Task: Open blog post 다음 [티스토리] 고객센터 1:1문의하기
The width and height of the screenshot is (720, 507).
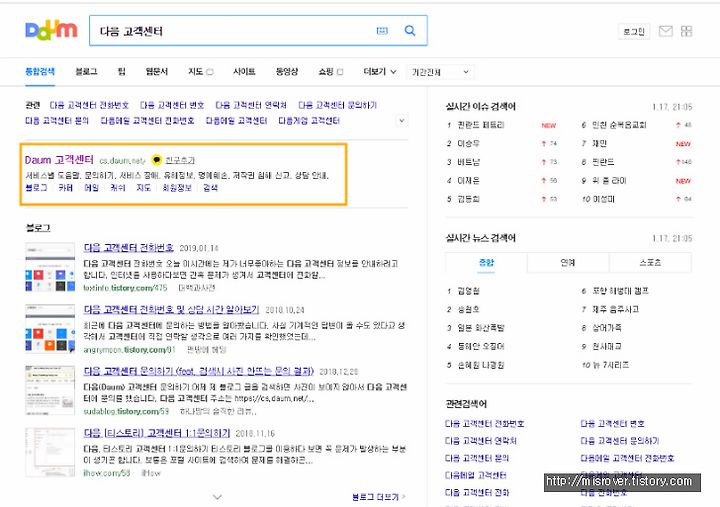Action: click(x=157, y=433)
